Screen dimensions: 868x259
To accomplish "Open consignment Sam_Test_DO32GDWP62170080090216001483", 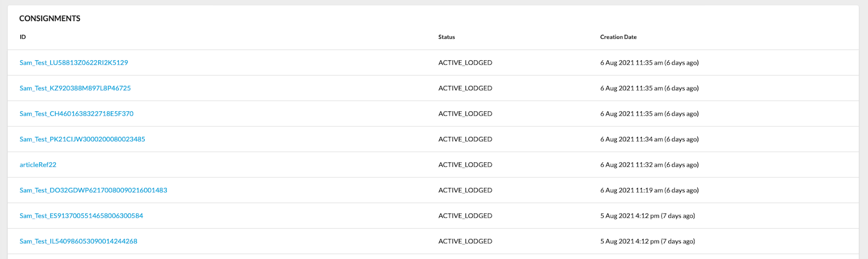I will coord(93,190).
